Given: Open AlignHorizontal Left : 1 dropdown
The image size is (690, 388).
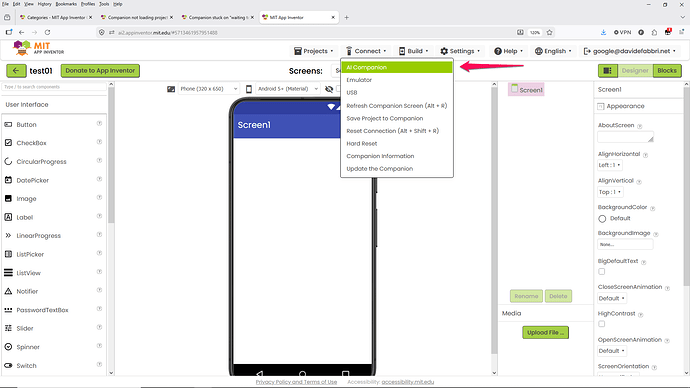Looking at the screenshot, I should click(609, 165).
